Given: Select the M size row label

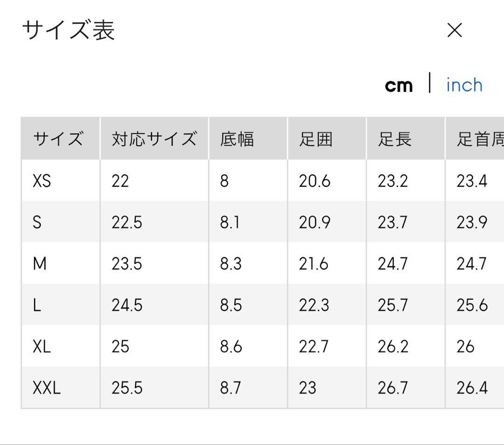Looking at the screenshot, I should click(40, 264).
